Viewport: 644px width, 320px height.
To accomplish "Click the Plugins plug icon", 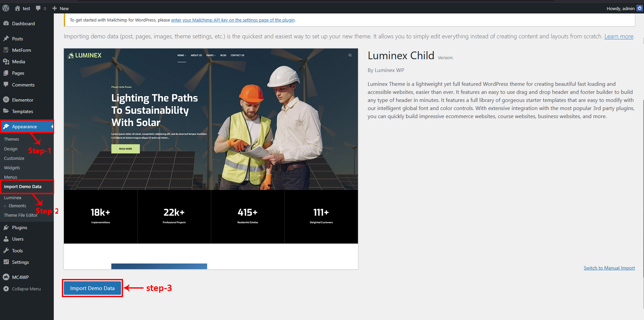I will 6,227.
